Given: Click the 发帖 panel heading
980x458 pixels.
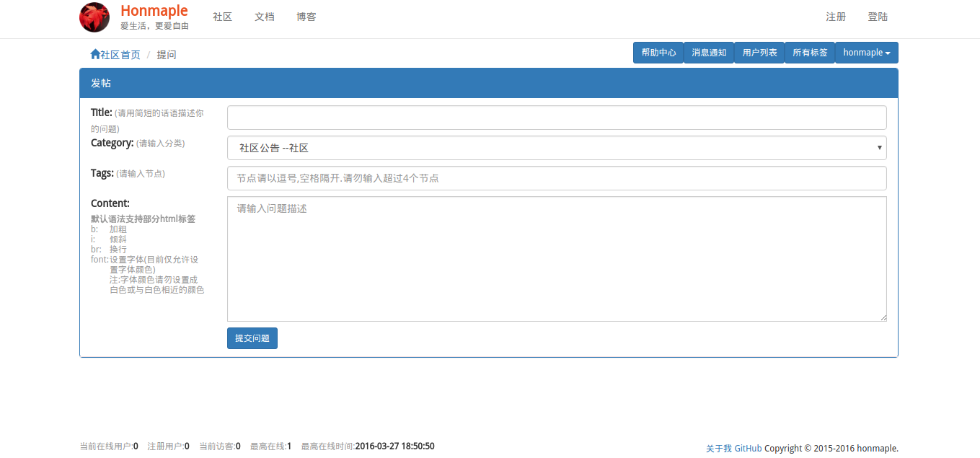Looking at the screenshot, I should point(489,83).
